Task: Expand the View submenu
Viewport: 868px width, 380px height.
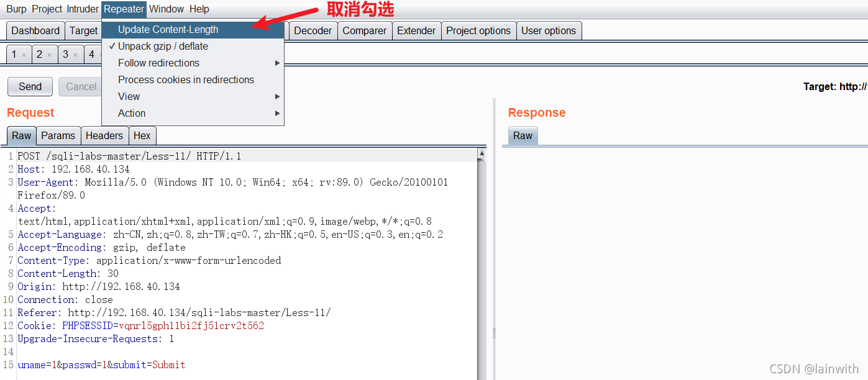Action: [193, 97]
